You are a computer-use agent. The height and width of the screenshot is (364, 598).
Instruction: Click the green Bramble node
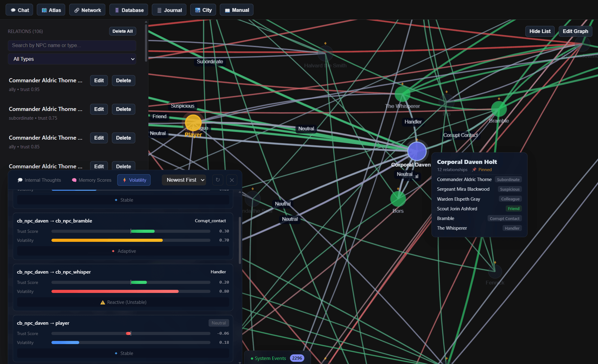point(499,109)
